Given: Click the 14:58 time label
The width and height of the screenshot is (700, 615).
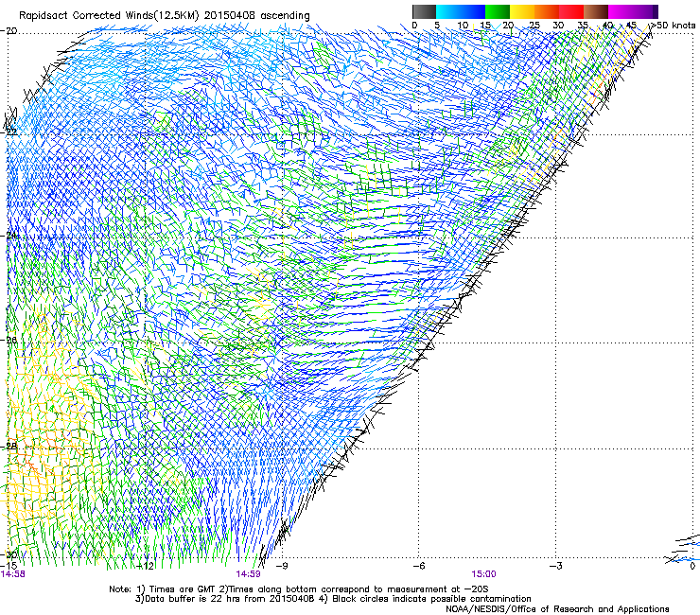Looking at the screenshot, I should [13, 574].
